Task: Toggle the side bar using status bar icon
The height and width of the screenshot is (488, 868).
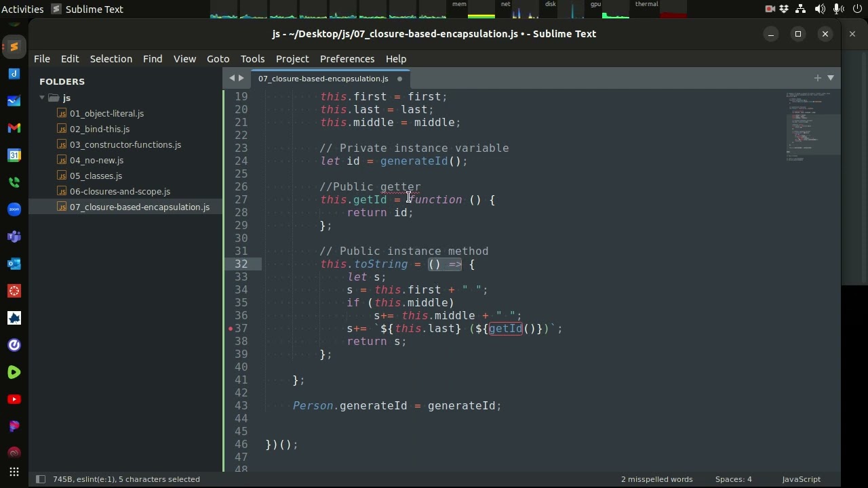Action: click(41, 479)
